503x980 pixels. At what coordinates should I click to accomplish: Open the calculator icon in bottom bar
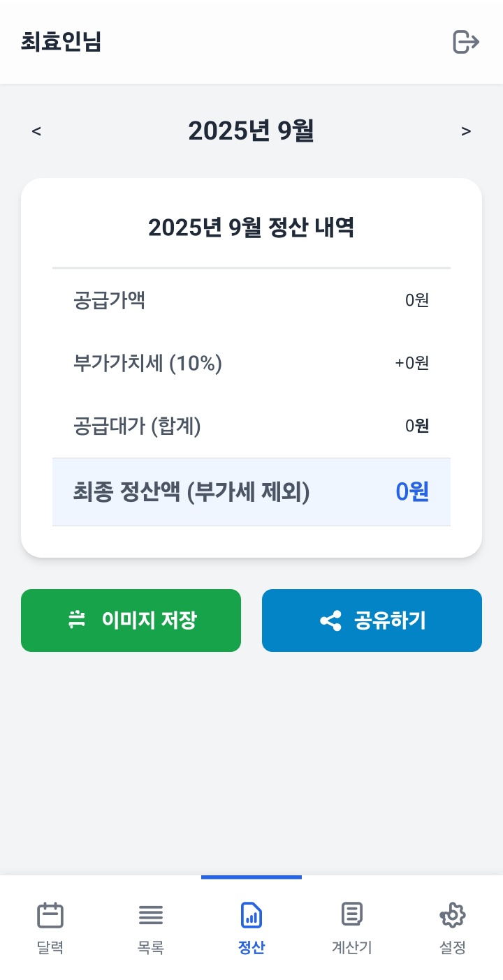point(351,914)
